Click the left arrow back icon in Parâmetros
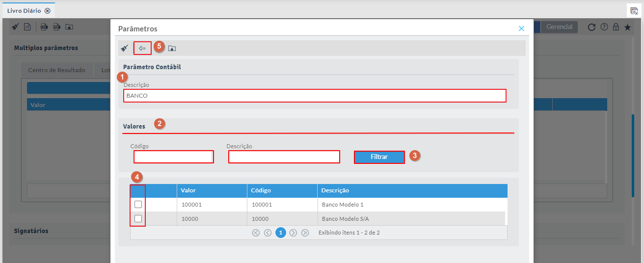Image resolution: width=644 pixels, height=263 pixels. coord(142,48)
